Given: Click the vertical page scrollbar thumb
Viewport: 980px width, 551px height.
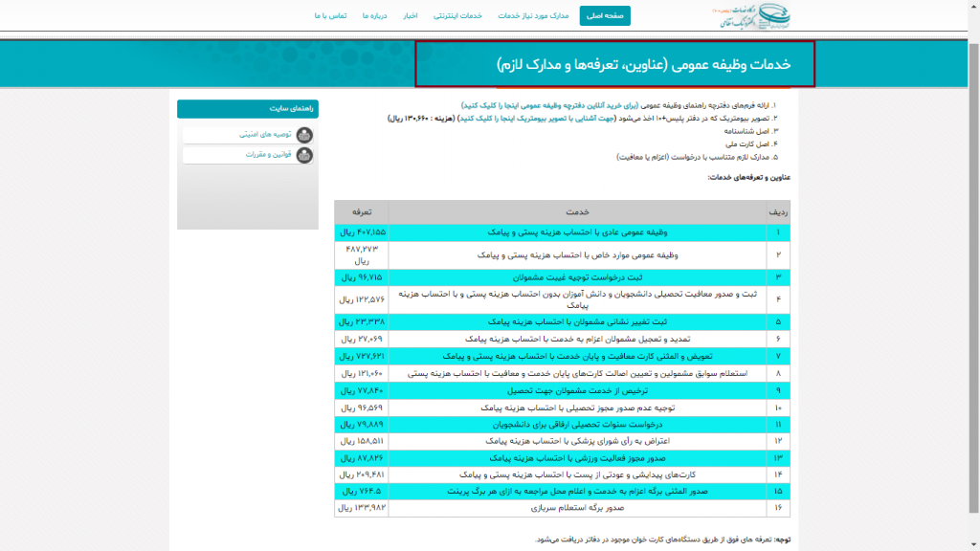Looking at the screenshot, I should pos(973,278).
